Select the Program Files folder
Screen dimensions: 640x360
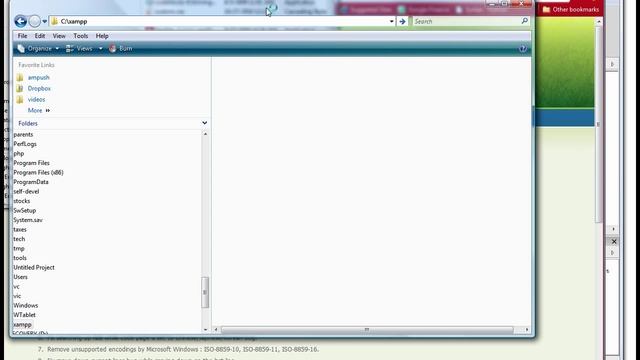(31, 163)
